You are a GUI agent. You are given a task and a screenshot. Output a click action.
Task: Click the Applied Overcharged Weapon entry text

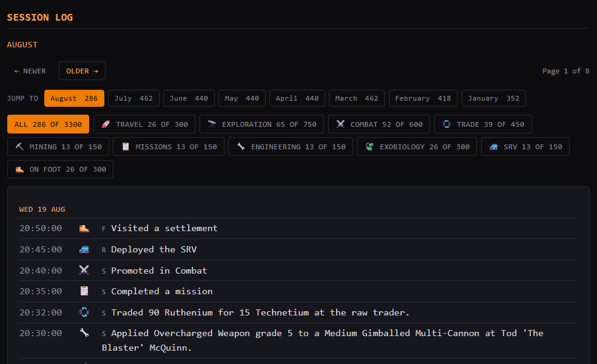[323, 340]
